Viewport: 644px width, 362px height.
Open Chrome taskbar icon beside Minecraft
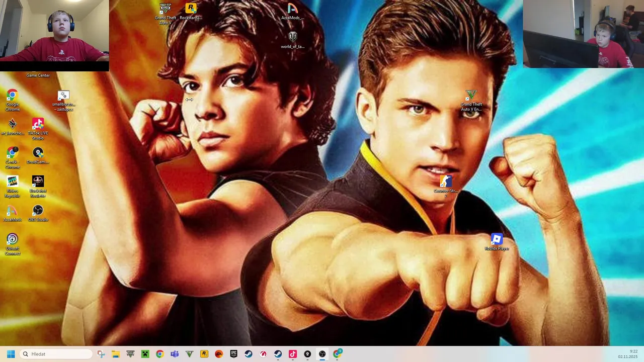159,354
